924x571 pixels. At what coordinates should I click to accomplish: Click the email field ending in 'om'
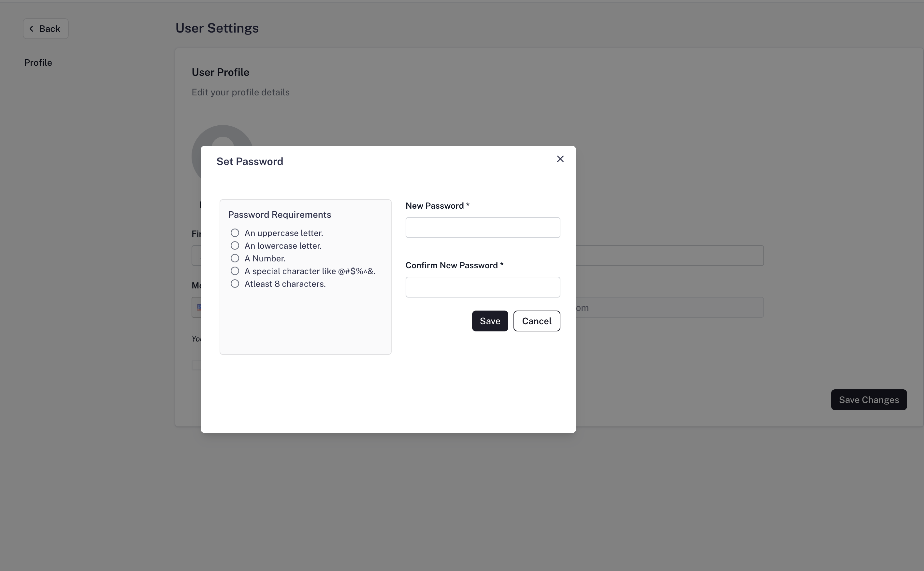[669, 308]
